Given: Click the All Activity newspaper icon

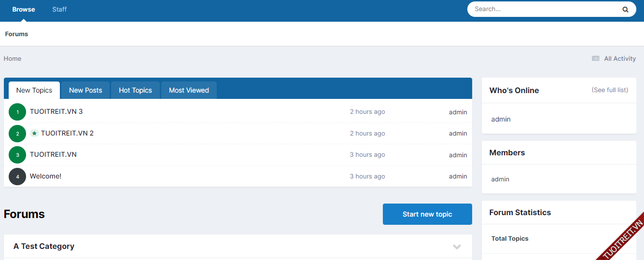Looking at the screenshot, I should pyautogui.click(x=596, y=58).
